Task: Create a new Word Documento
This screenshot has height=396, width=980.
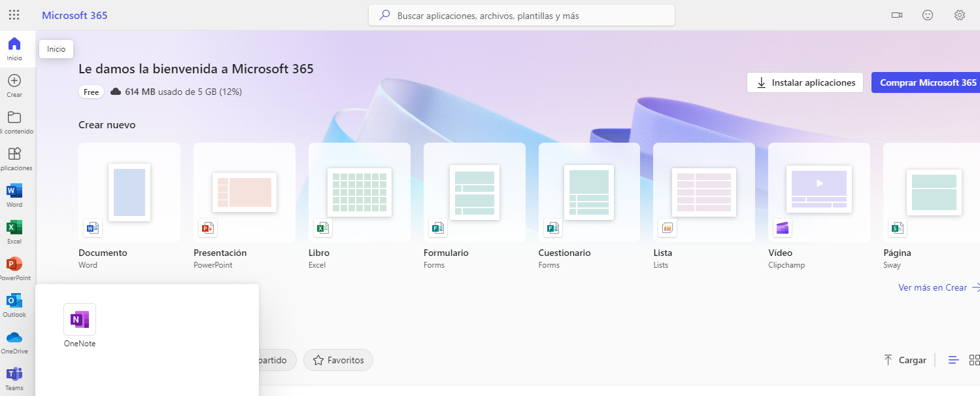Action: click(x=129, y=206)
